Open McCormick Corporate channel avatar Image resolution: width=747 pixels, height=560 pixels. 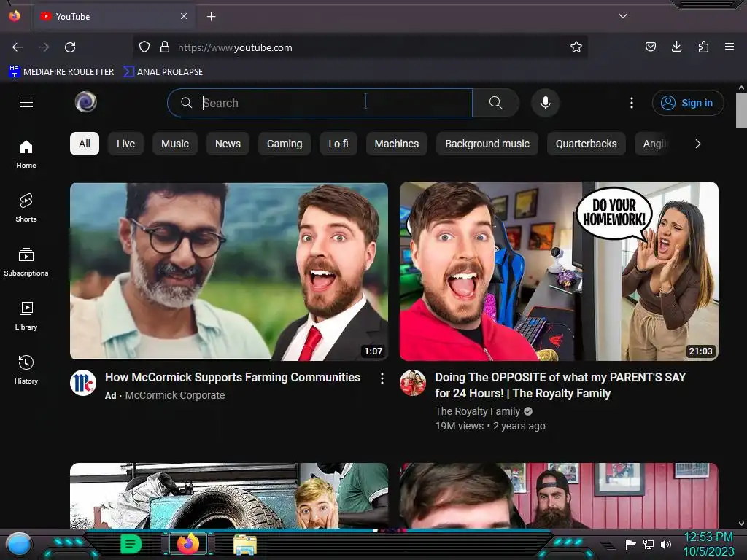(83, 383)
